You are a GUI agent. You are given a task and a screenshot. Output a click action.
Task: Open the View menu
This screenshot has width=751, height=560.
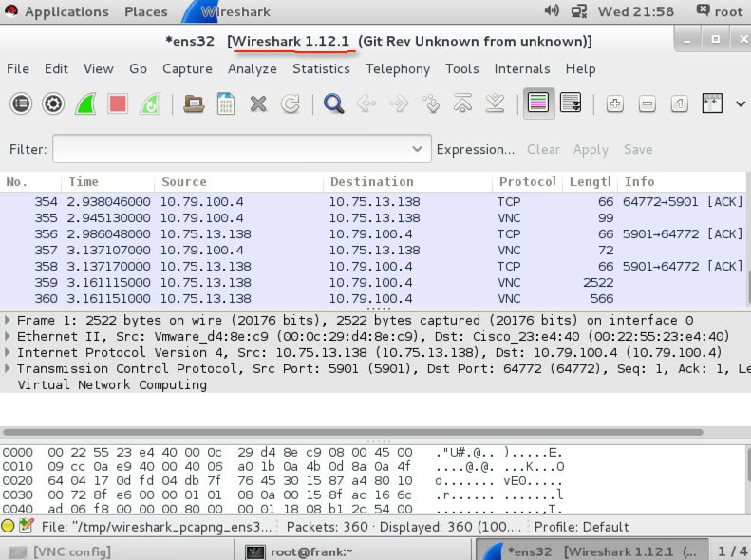(x=98, y=69)
